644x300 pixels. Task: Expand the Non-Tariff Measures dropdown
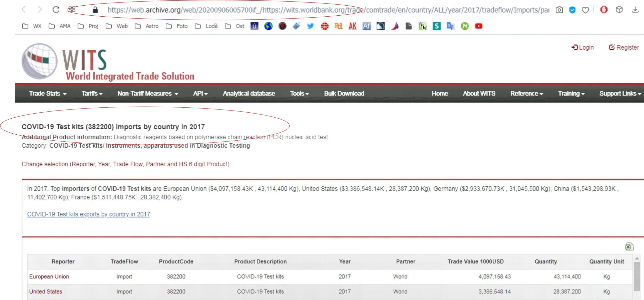pos(147,93)
